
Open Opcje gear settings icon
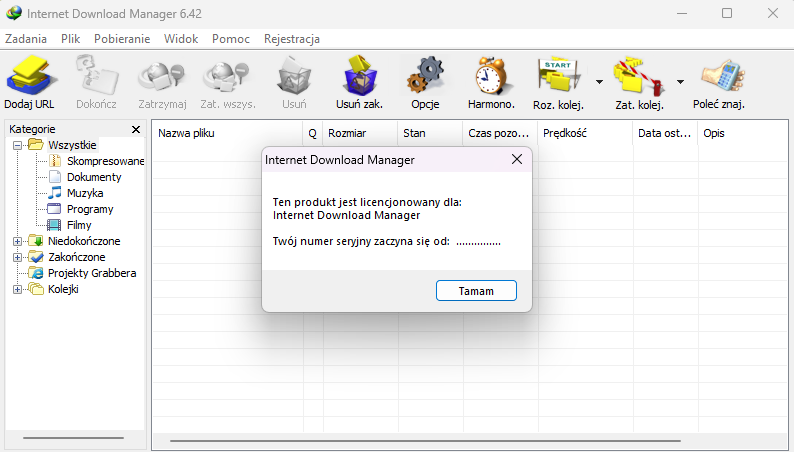(x=425, y=76)
